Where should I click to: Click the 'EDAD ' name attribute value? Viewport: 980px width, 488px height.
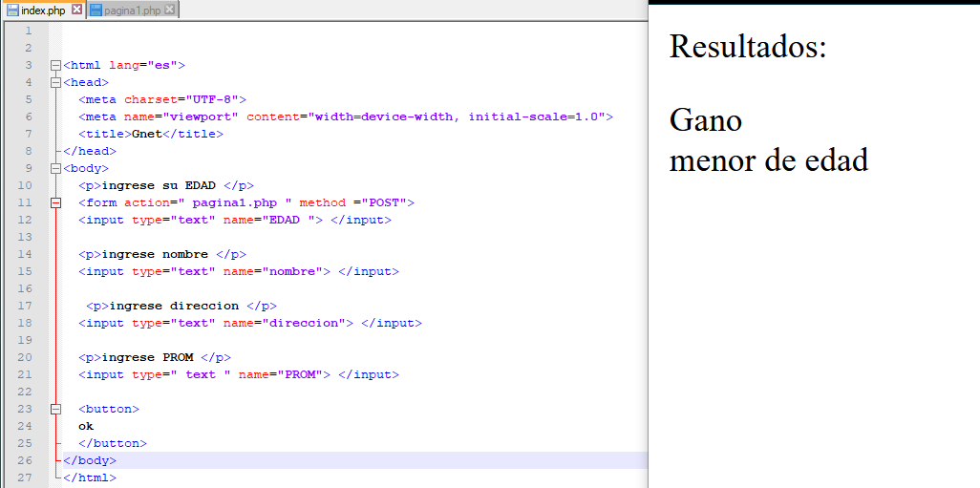coord(292,220)
